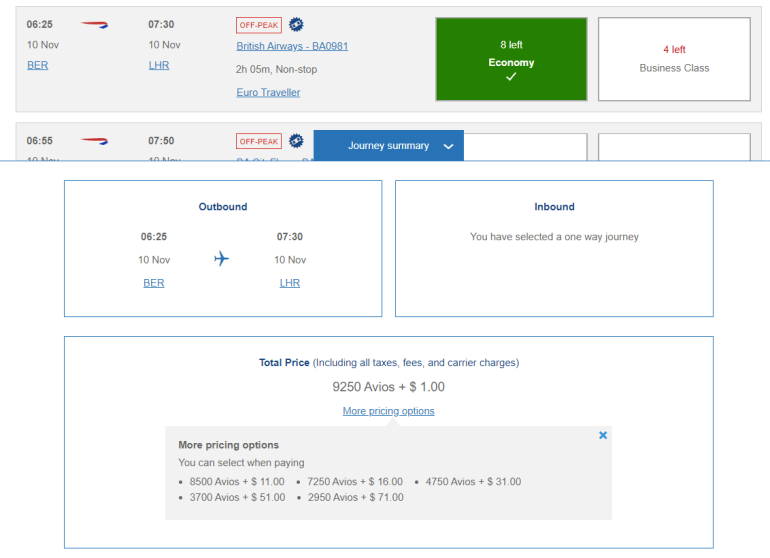This screenshot has width=770, height=558.
Task: Click the BER link in the Outbound summary
Action: (154, 283)
